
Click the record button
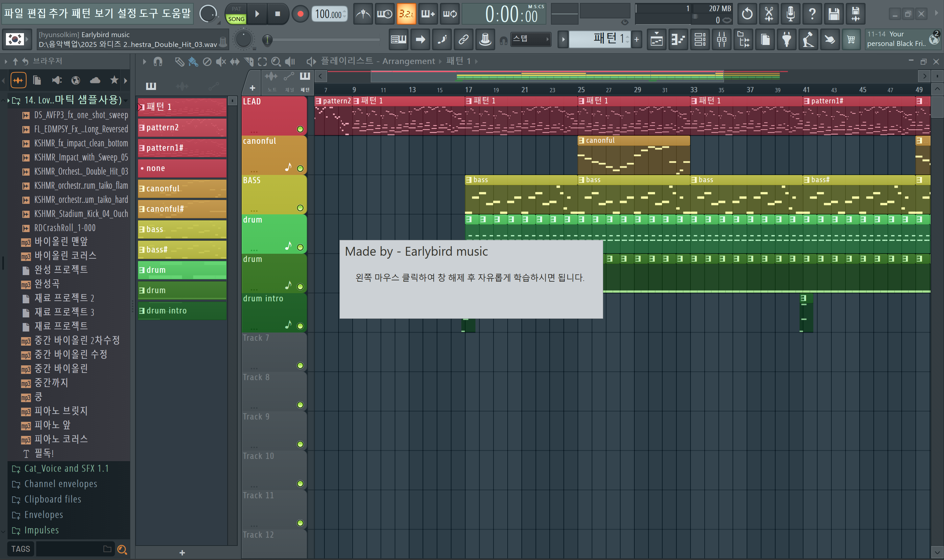tap(300, 14)
